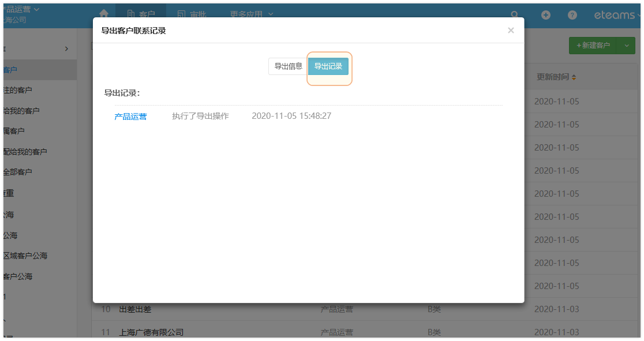This screenshot has height=341, width=644.
Task: Click the sort arrows beside 更新时间
Action: point(574,77)
